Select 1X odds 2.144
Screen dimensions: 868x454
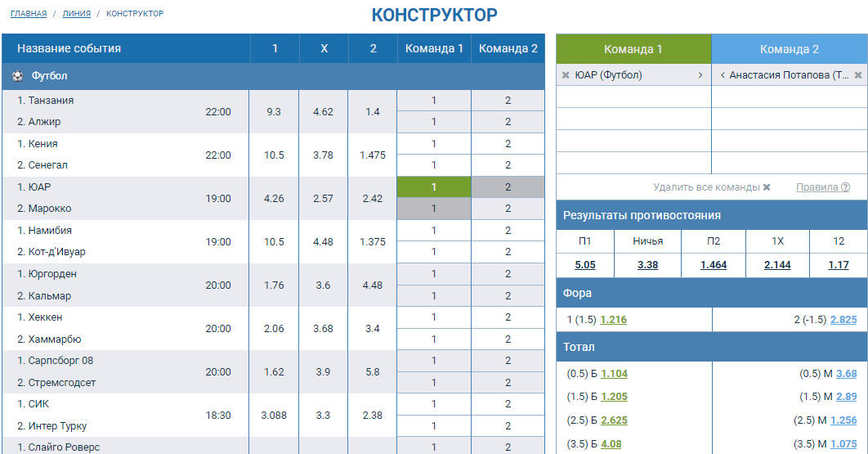click(778, 265)
